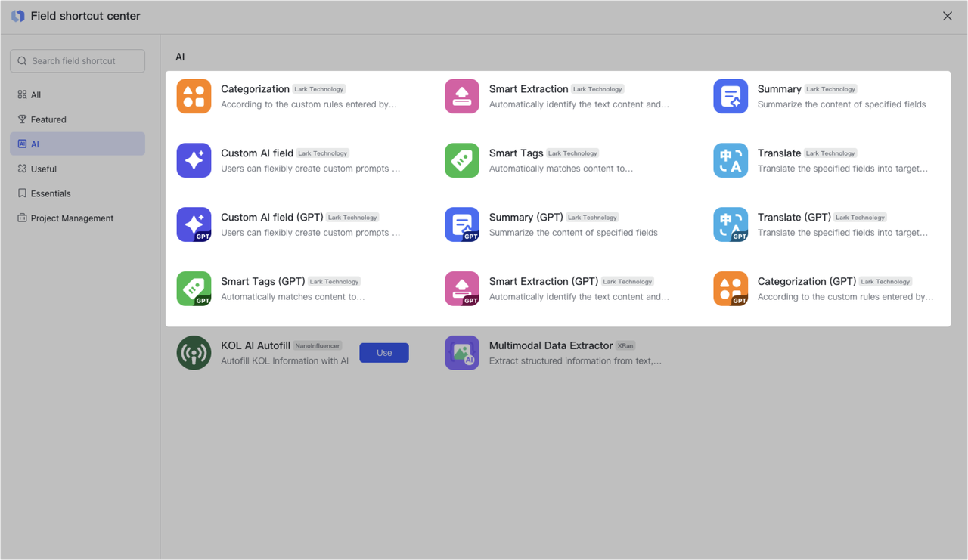This screenshot has height=560, width=968.
Task: Click the Translate (GPT) title text
Action: coord(794,217)
